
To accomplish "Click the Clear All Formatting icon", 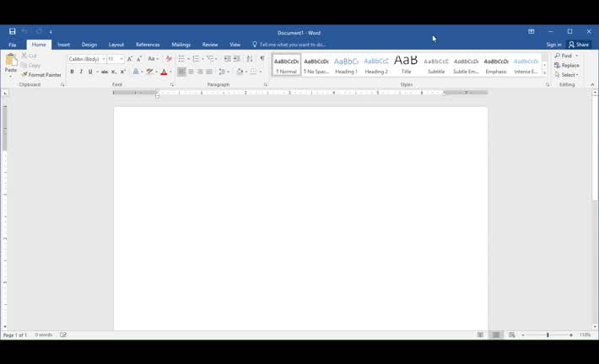I will [x=169, y=59].
